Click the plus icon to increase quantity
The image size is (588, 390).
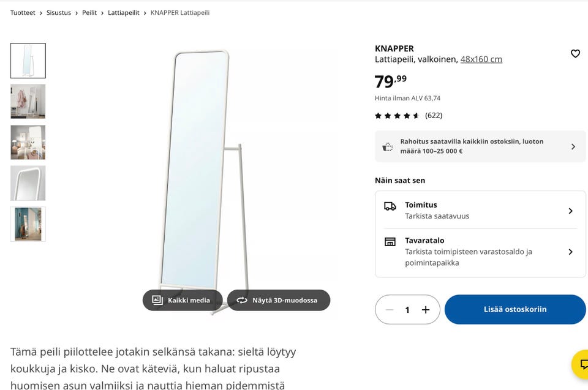coord(426,310)
